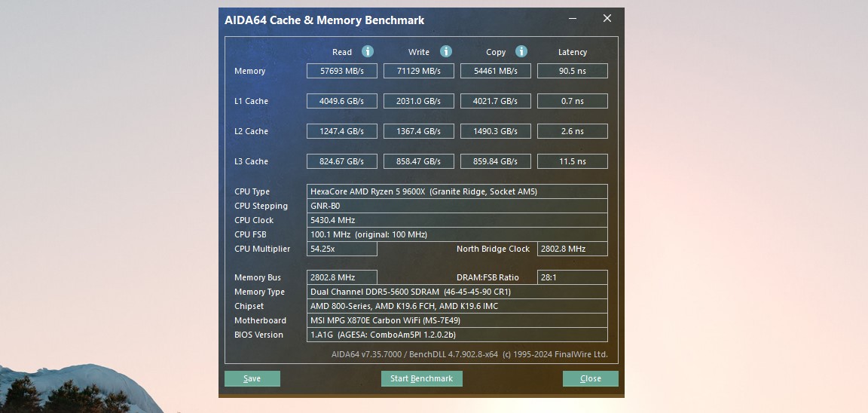Click the Close button at bottom
The height and width of the screenshot is (413, 868).
coord(590,378)
